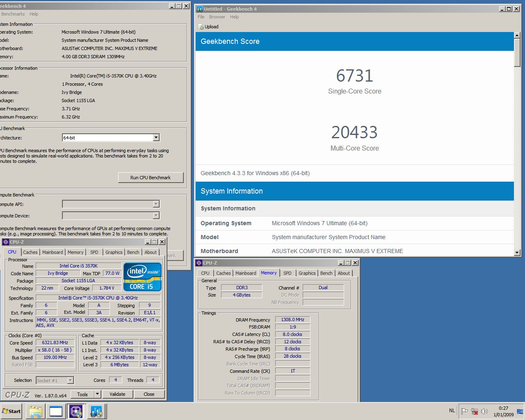This screenshot has height=420, width=525.
Task: Open the Browser menu in Geekbench
Action: point(217,17)
